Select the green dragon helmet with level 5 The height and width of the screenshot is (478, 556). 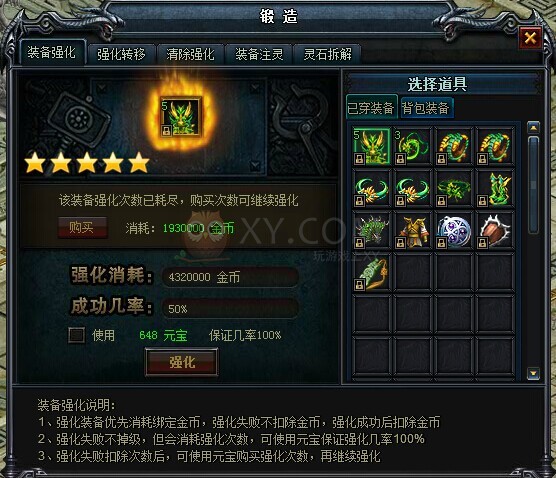372,146
